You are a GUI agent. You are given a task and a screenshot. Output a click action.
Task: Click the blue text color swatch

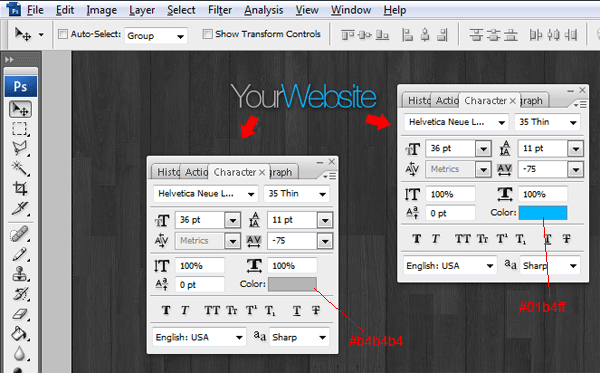pos(543,213)
